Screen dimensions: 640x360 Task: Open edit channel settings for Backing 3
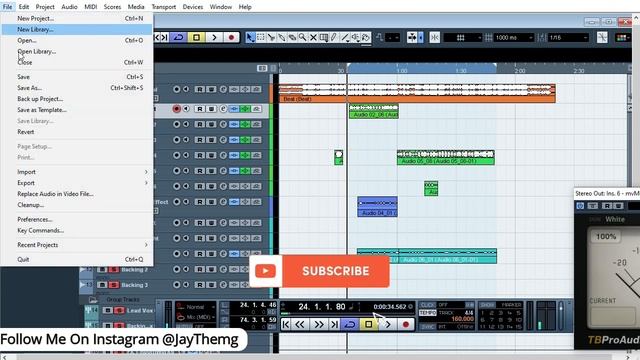coord(223,285)
